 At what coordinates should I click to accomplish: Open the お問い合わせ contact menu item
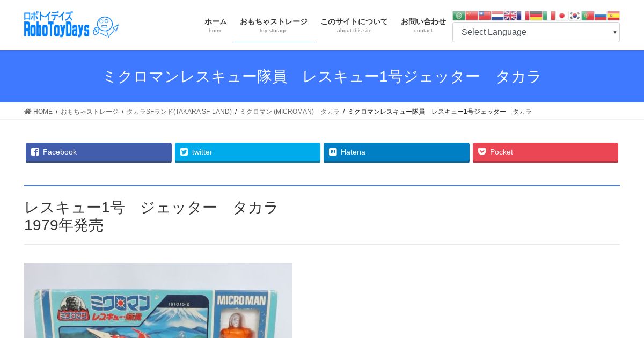(x=423, y=25)
